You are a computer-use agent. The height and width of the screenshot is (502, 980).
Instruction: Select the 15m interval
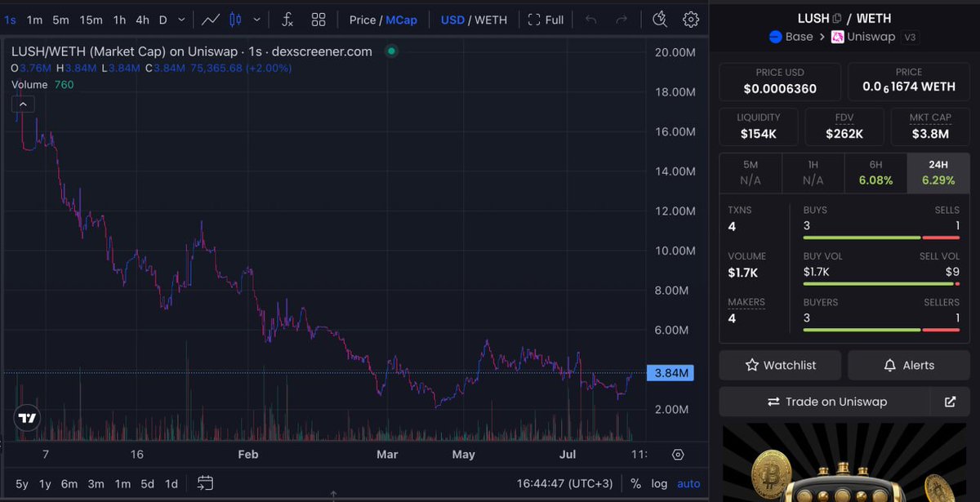[x=91, y=20]
